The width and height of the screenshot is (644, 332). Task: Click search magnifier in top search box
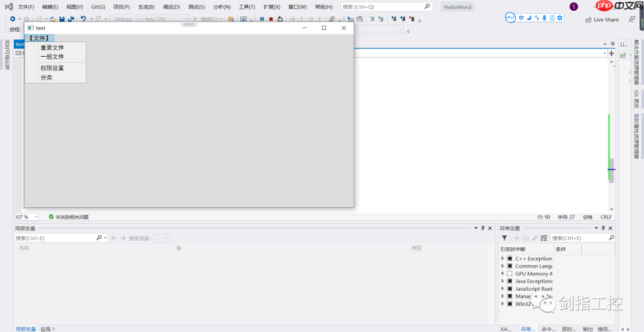pos(427,7)
